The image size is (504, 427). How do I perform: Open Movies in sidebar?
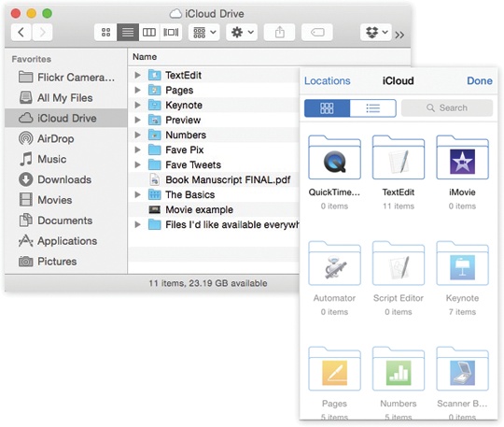click(66, 200)
